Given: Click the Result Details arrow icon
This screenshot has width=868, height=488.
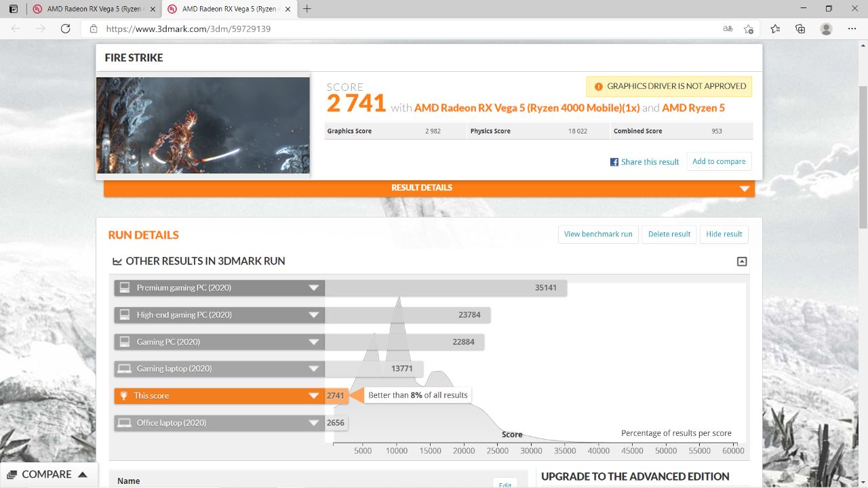Looking at the screenshot, I should point(745,188).
